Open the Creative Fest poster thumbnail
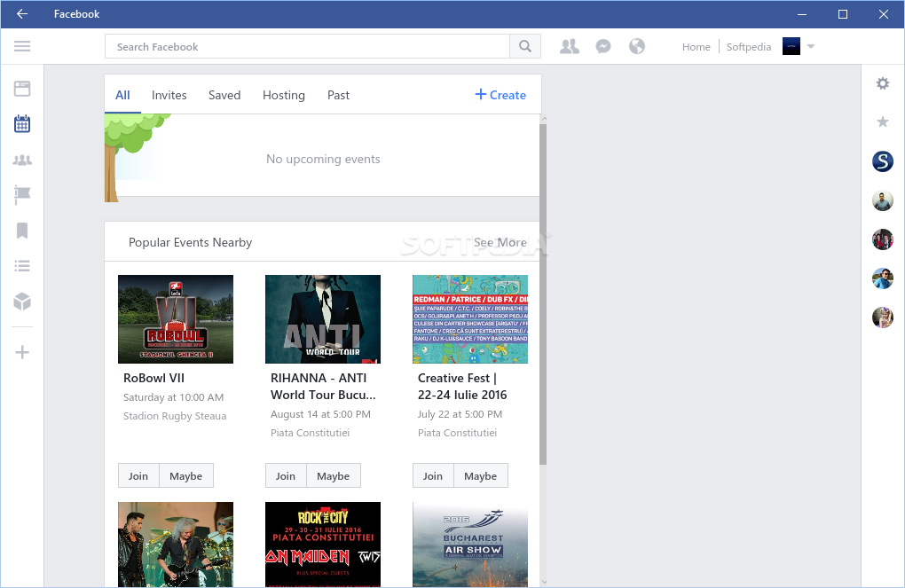Viewport: 905px width, 588px height. click(470, 319)
